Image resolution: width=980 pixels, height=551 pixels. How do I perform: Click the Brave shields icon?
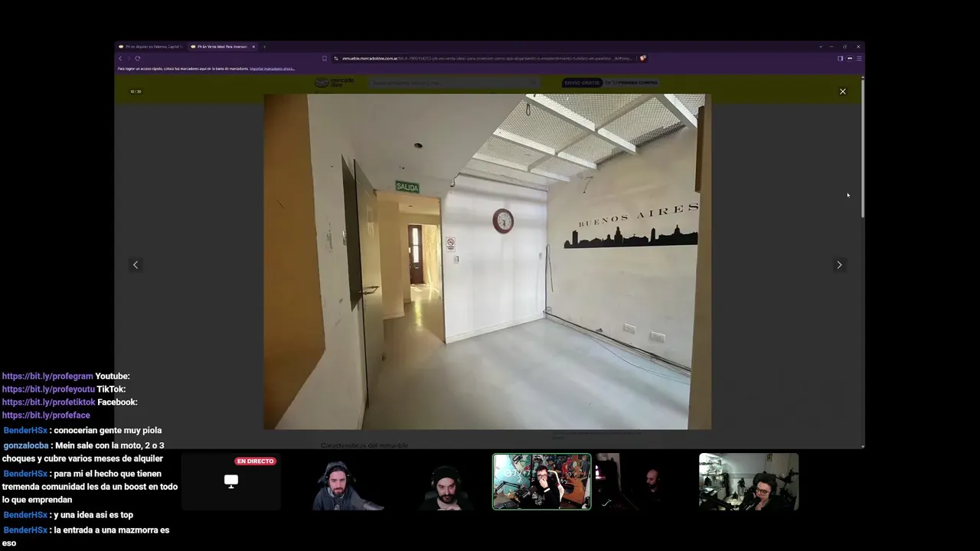(643, 58)
